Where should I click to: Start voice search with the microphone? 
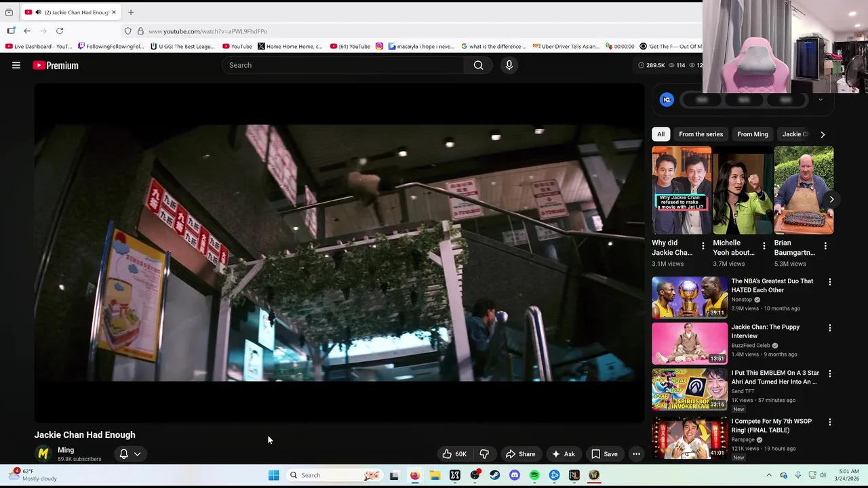click(x=509, y=65)
